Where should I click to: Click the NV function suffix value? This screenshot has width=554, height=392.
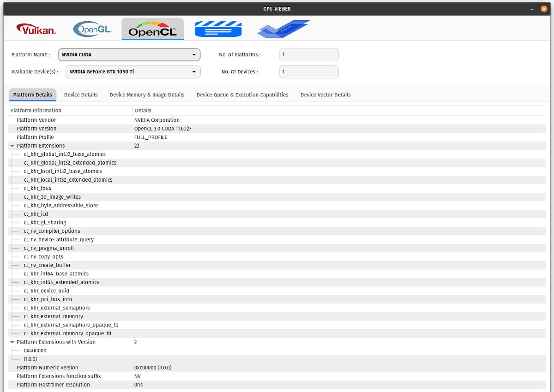click(137, 376)
